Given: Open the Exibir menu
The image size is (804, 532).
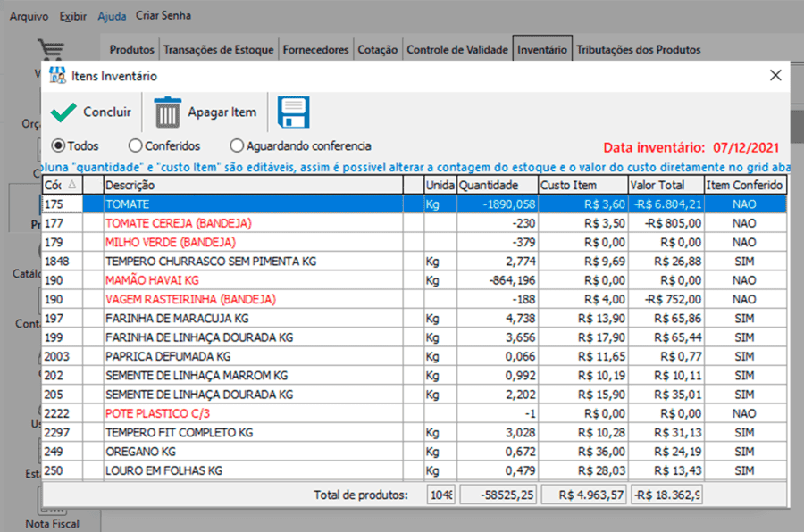Looking at the screenshot, I should coord(72,15).
